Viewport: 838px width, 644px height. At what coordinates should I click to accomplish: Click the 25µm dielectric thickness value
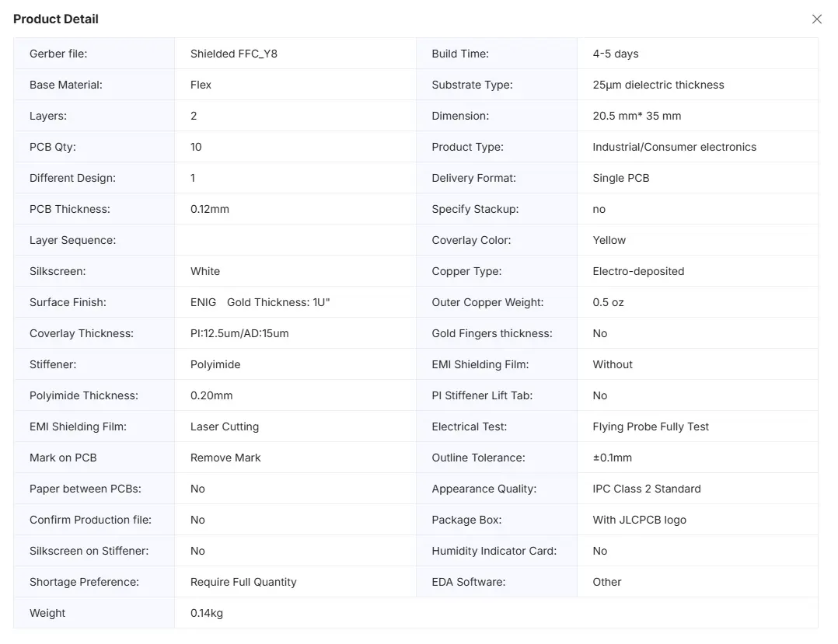click(x=658, y=85)
